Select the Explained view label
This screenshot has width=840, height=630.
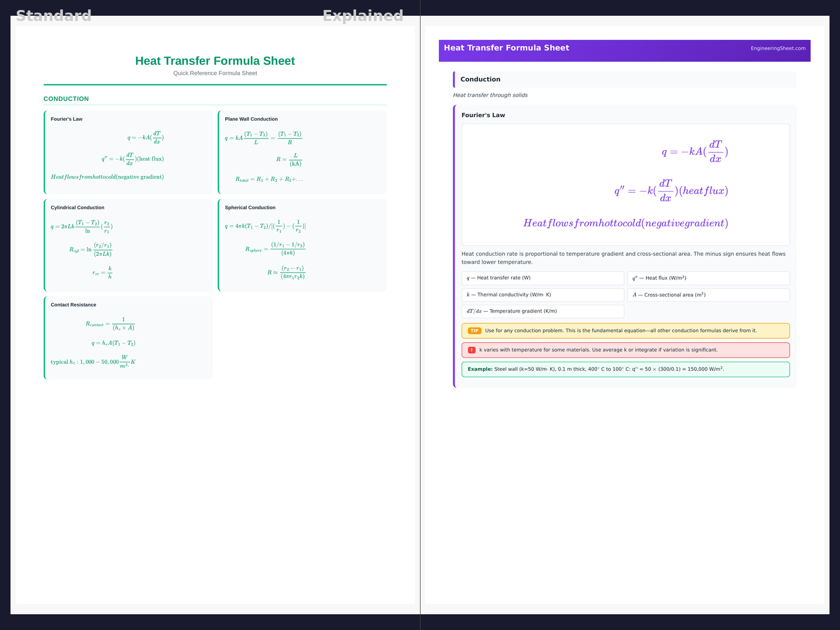(363, 16)
